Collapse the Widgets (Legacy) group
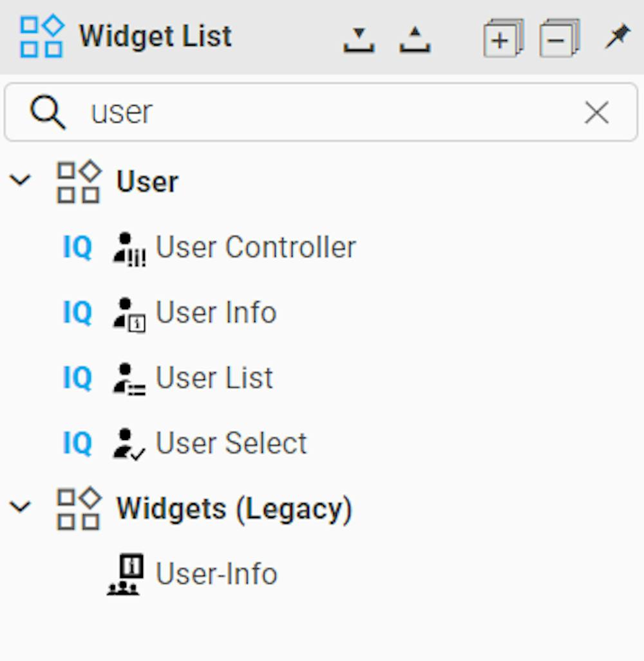This screenshot has height=661, width=644. tap(21, 506)
